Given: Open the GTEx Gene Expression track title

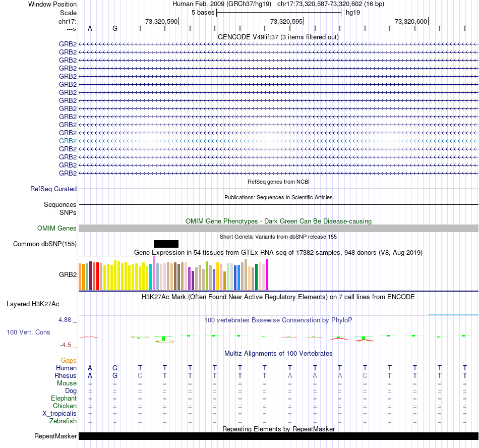Looking at the screenshot, I should 278,252.
